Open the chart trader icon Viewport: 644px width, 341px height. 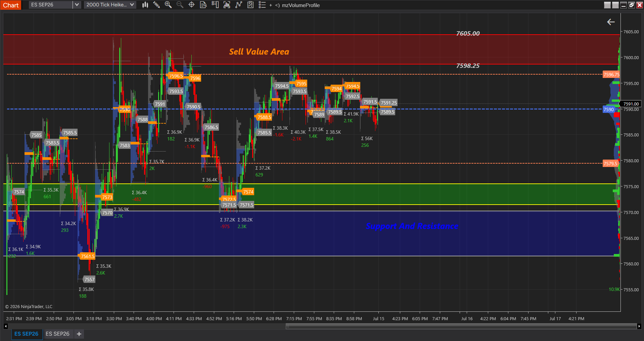(x=215, y=5)
